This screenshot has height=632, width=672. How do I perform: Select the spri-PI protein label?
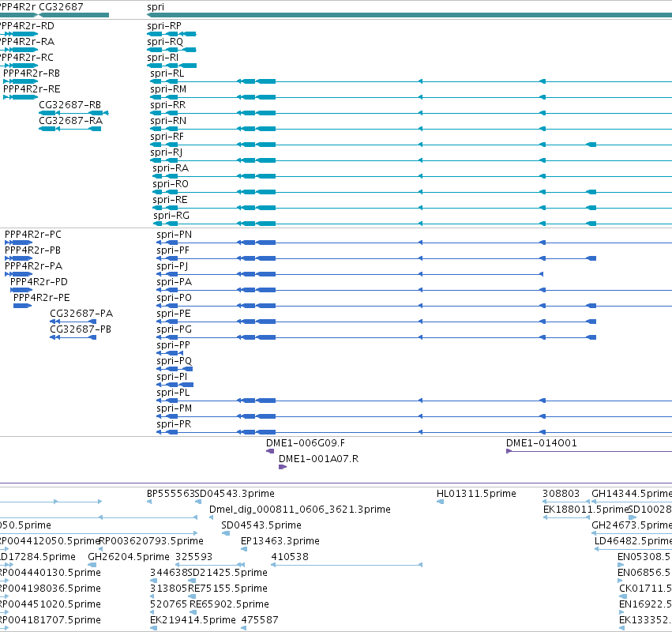tap(172, 377)
